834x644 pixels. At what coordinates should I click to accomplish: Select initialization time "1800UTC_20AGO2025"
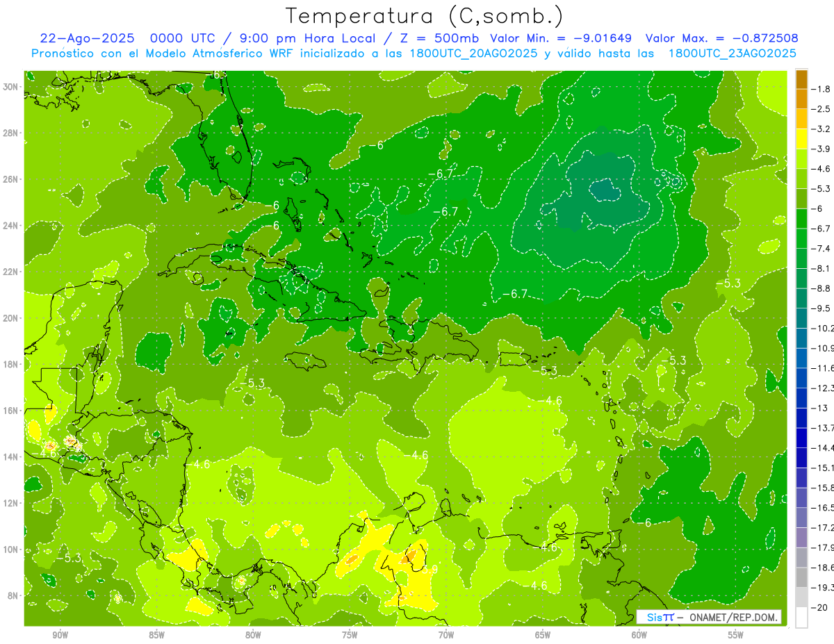[x=474, y=53]
